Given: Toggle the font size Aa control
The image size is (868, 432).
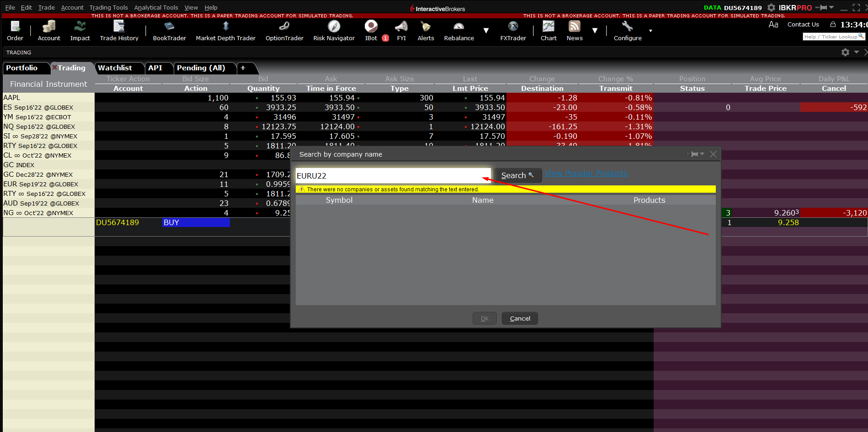Looking at the screenshot, I should (x=773, y=25).
